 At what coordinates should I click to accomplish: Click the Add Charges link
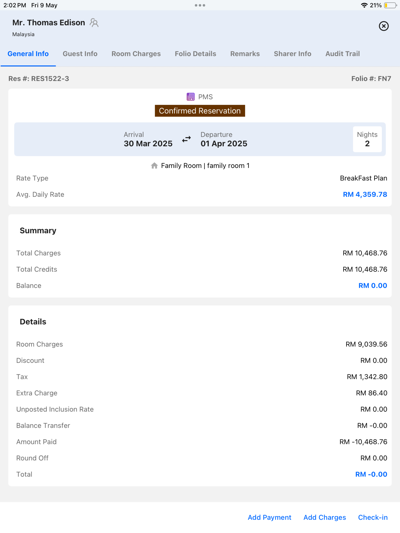(x=325, y=517)
